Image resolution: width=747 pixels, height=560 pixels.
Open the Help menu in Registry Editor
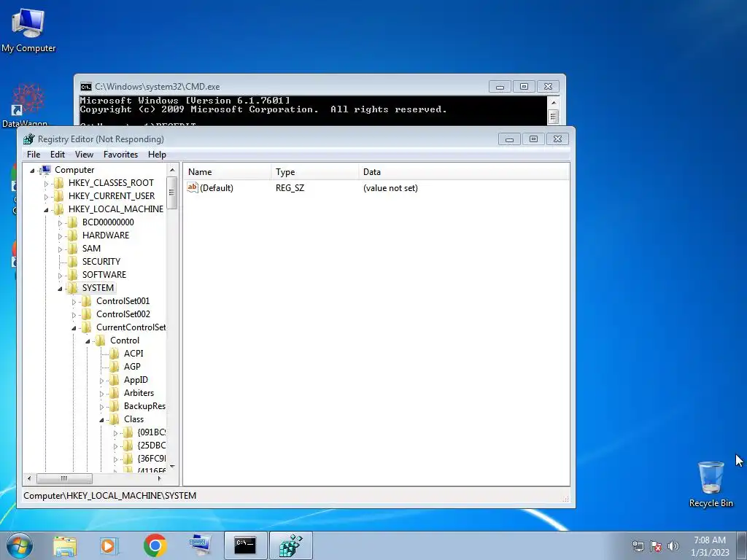[x=157, y=155]
